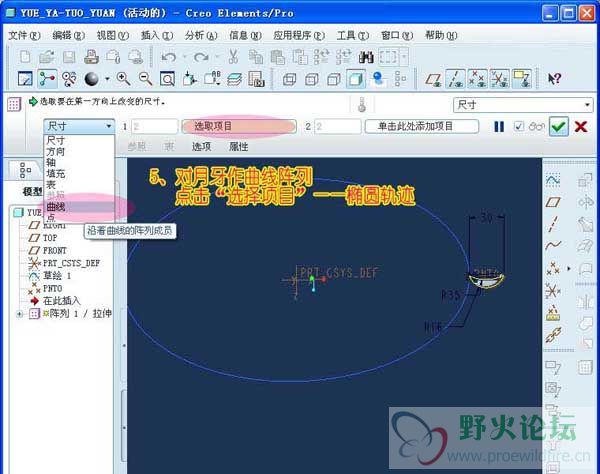Toggle the spin center icon

tap(47, 79)
